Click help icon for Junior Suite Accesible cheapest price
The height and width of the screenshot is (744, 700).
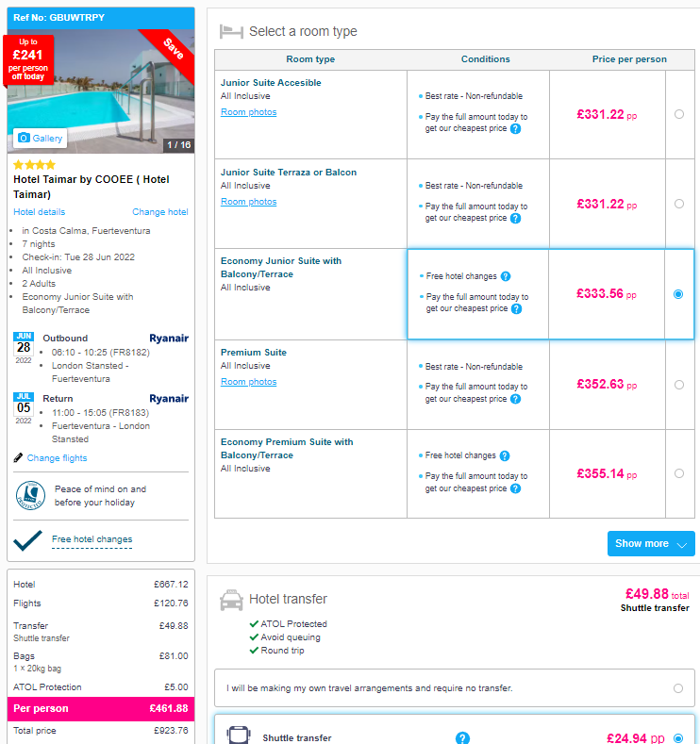pyautogui.click(x=515, y=128)
